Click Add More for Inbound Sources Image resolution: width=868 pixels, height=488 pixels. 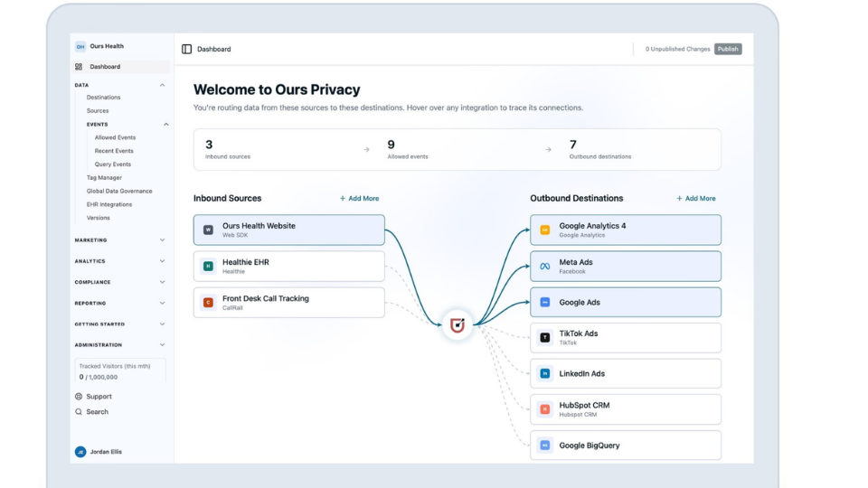359,198
